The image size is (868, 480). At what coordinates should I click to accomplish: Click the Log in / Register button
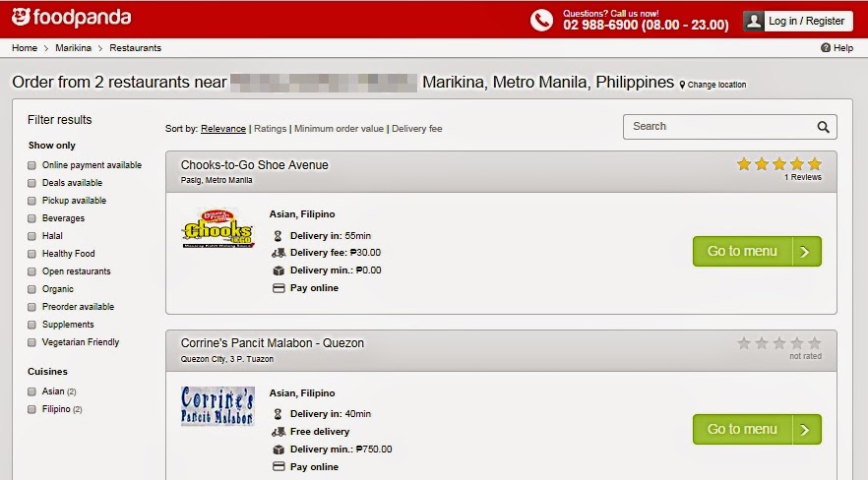point(798,21)
